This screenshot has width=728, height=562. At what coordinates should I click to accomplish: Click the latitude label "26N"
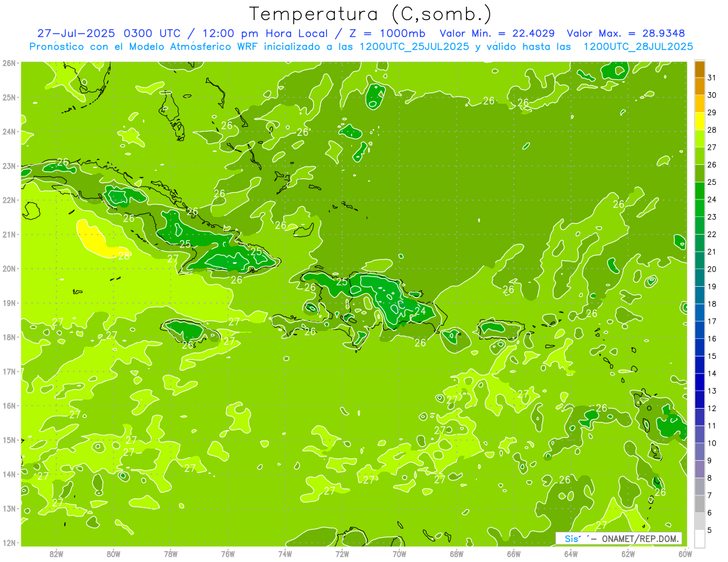(x=9, y=63)
